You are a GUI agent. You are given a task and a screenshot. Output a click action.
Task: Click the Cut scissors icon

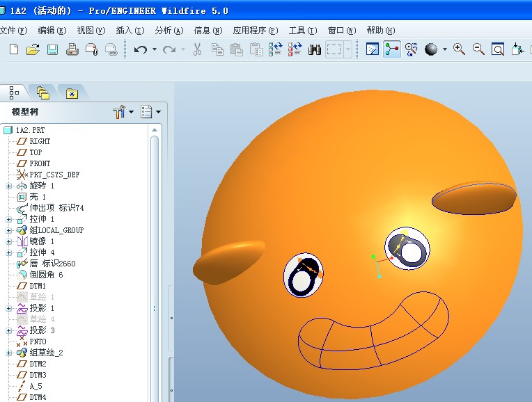coord(197,49)
